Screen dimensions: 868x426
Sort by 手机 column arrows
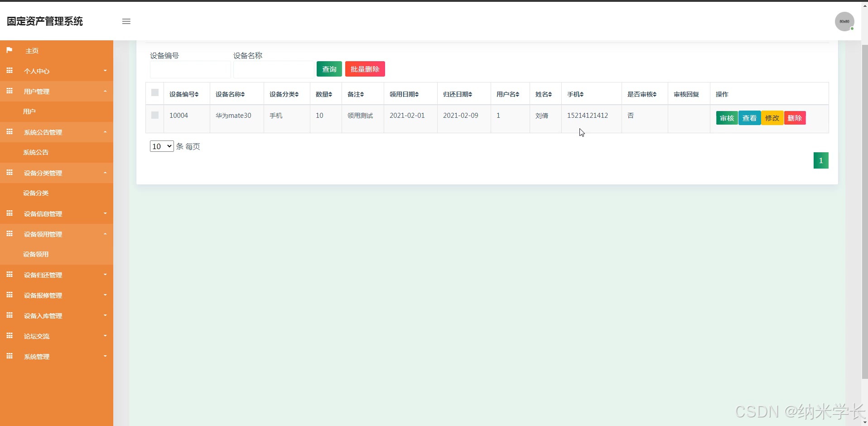coord(582,94)
